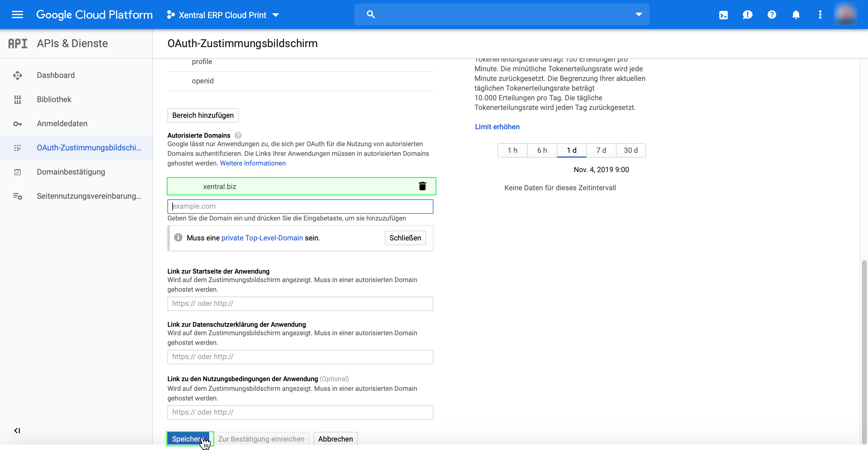
Task: Collapse the left sidebar panel
Action: (17, 430)
